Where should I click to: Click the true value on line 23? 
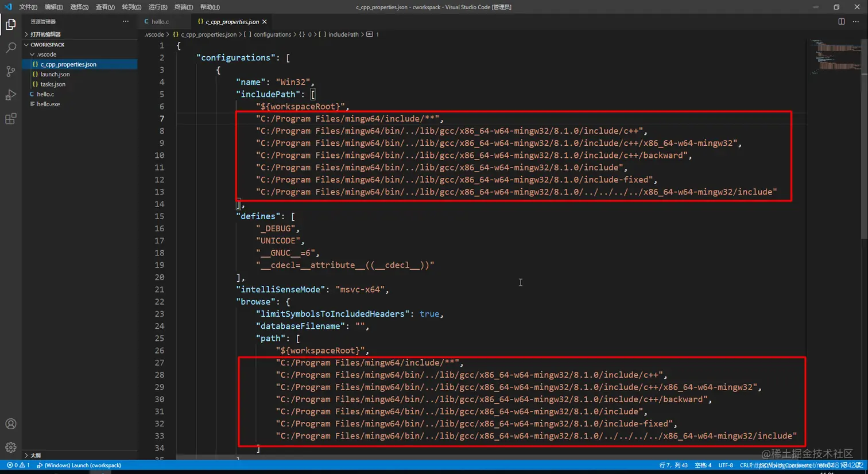[429, 314]
